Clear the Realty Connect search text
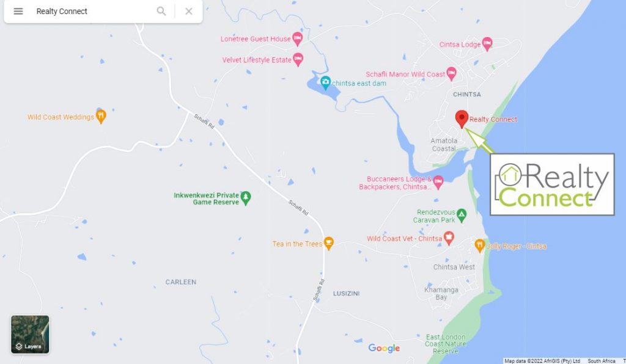This screenshot has width=626, height=364. (189, 11)
